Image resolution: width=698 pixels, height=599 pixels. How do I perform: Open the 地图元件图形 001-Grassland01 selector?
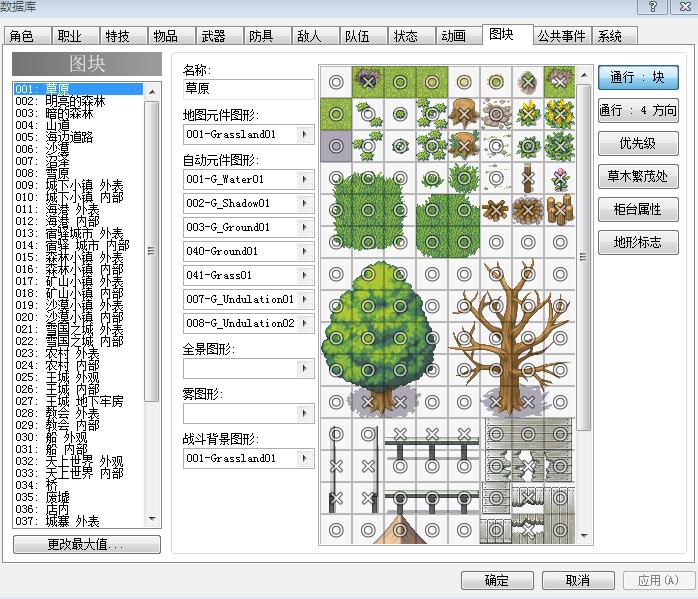(305, 134)
